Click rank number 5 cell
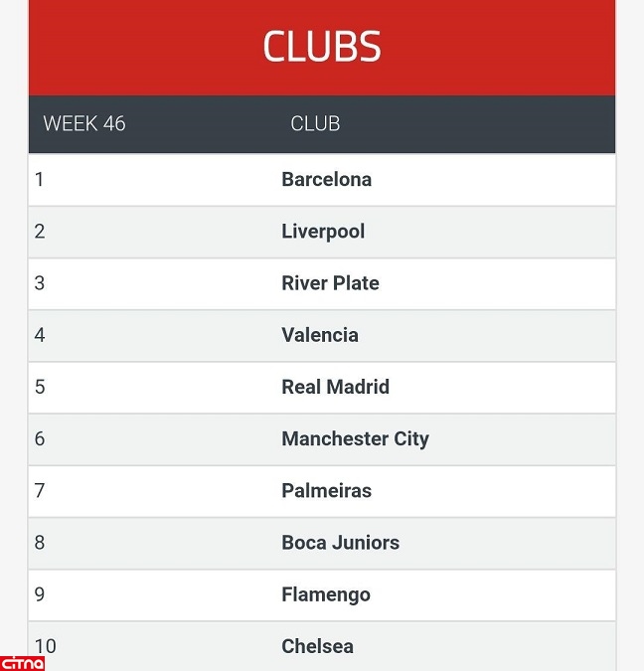Viewport: 644px width, 671px height. point(40,387)
